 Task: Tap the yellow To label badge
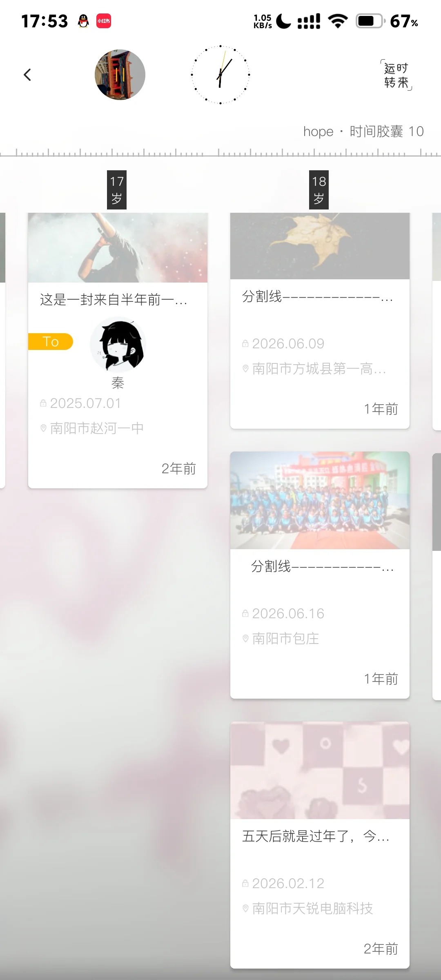51,341
